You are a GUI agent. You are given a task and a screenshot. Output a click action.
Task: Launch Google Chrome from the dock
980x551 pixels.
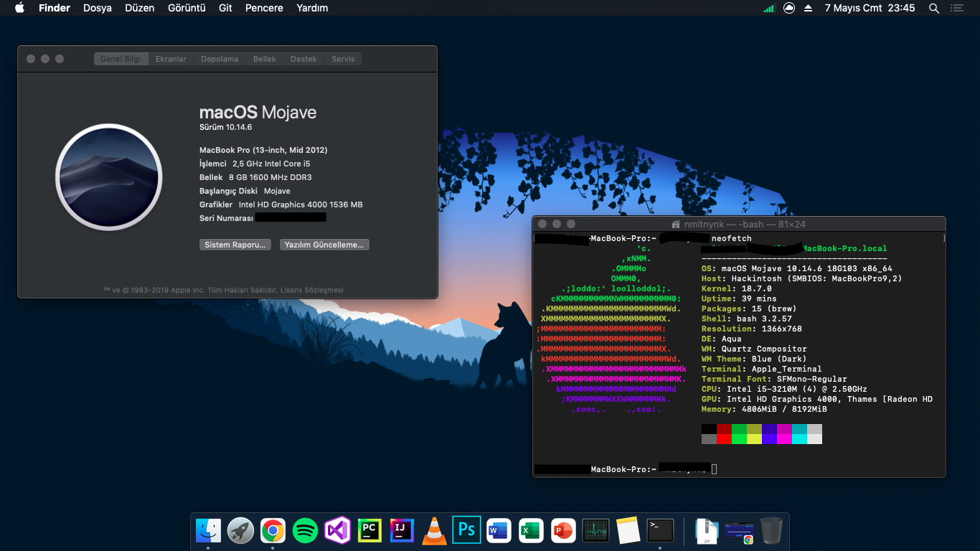(x=273, y=531)
